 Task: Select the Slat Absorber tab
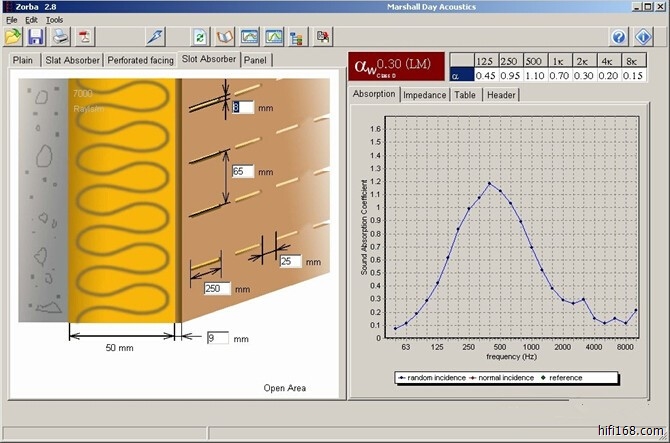click(72, 60)
